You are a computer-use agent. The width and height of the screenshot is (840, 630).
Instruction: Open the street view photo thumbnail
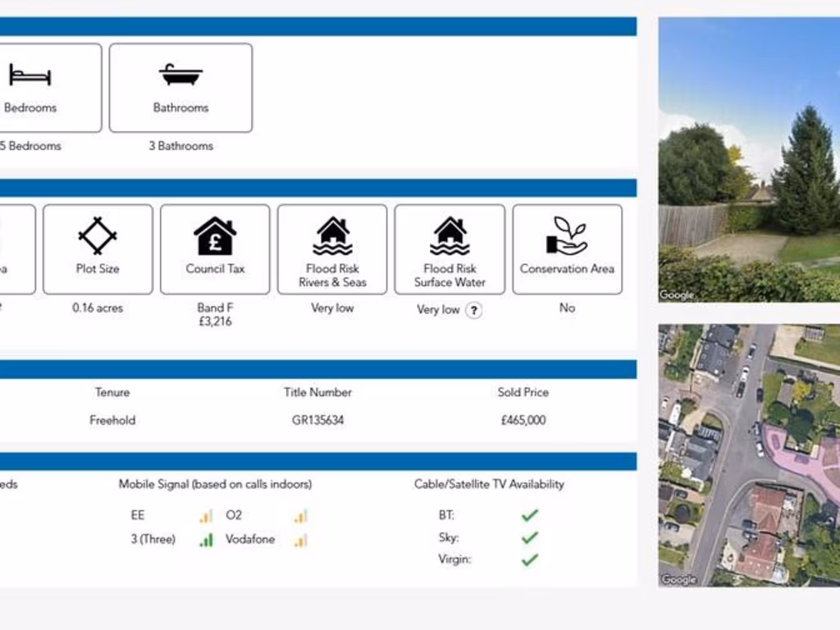(748, 160)
